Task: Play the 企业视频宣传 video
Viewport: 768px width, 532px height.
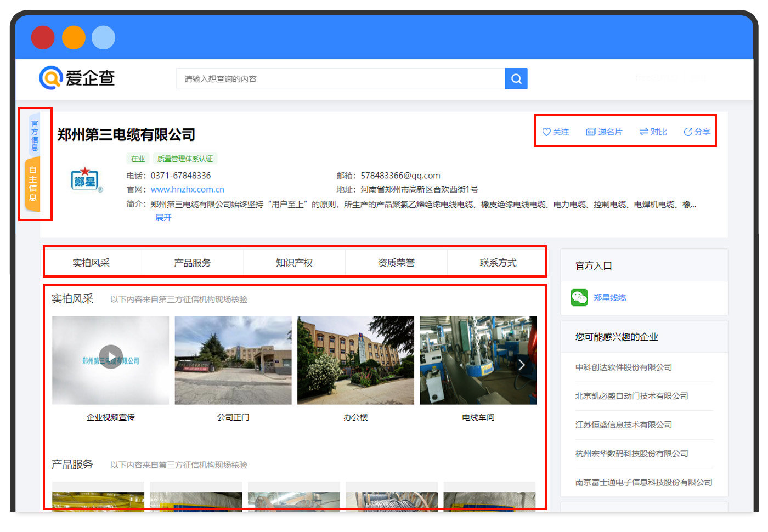Action: pyautogui.click(x=111, y=357)
